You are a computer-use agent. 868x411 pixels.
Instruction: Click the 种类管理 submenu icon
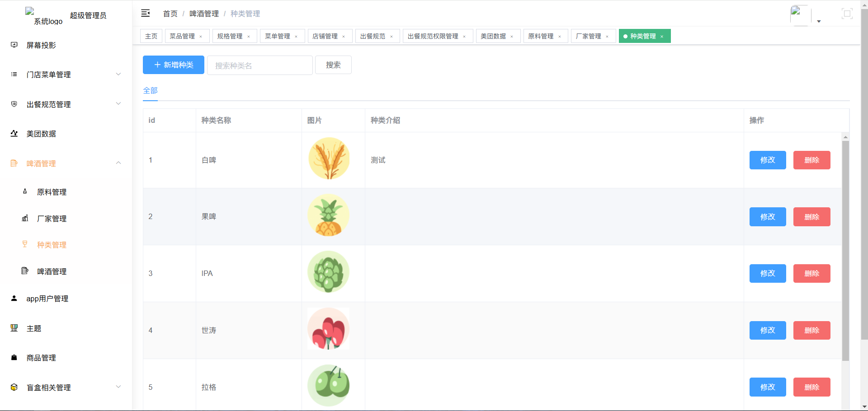tap(25, 244)
